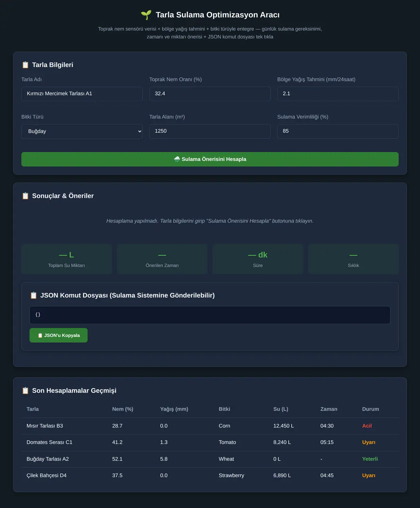The height and width of the screenshot is (508, 420).
Task: Click the 28.7 moisture value
Action: tap(117, 426)
